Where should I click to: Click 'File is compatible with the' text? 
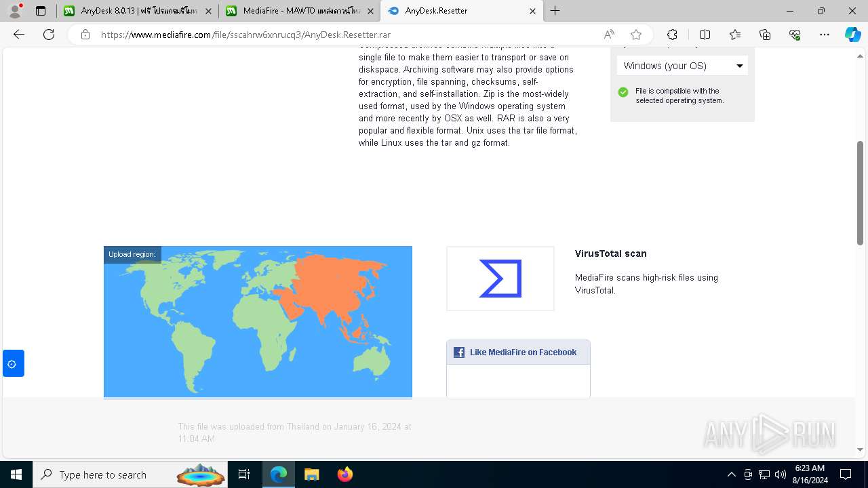coord(677,91)
